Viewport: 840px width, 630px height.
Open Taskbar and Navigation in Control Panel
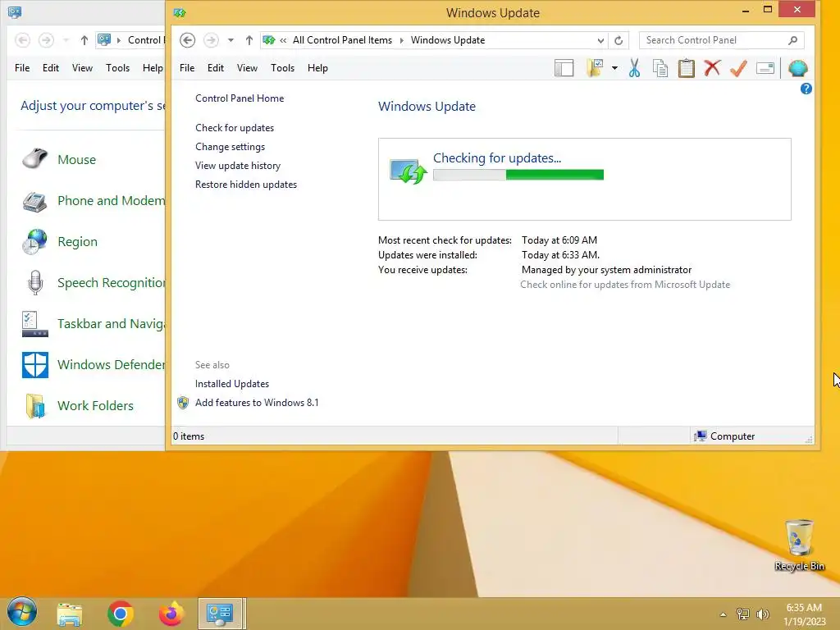[x=111, y=323]
